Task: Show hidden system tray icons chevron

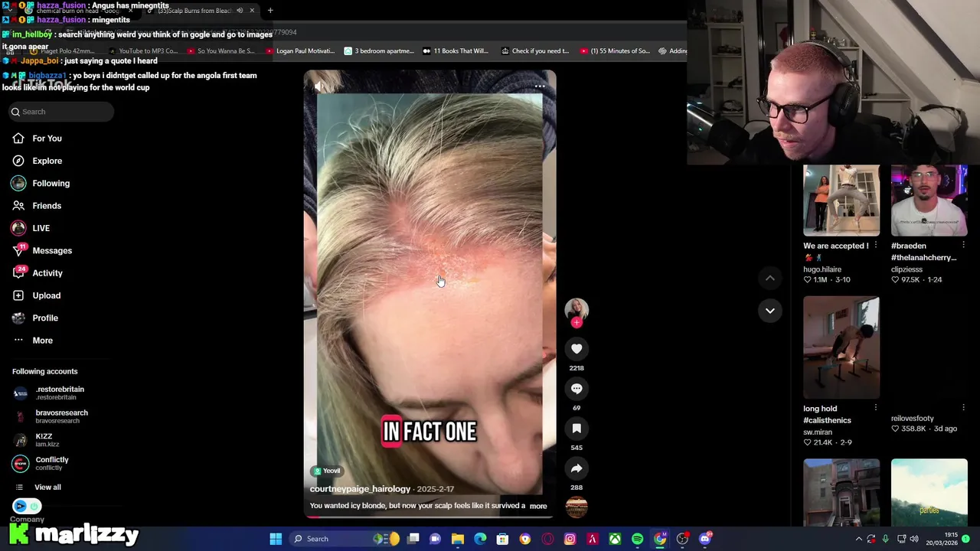Action: 859,539
